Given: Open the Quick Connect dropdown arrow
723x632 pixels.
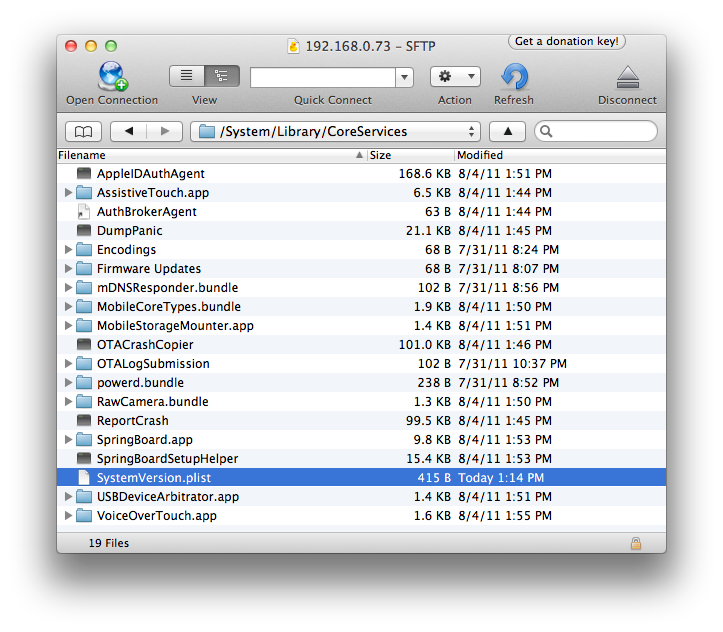Looking at the screenshot, I should [404, 77].
